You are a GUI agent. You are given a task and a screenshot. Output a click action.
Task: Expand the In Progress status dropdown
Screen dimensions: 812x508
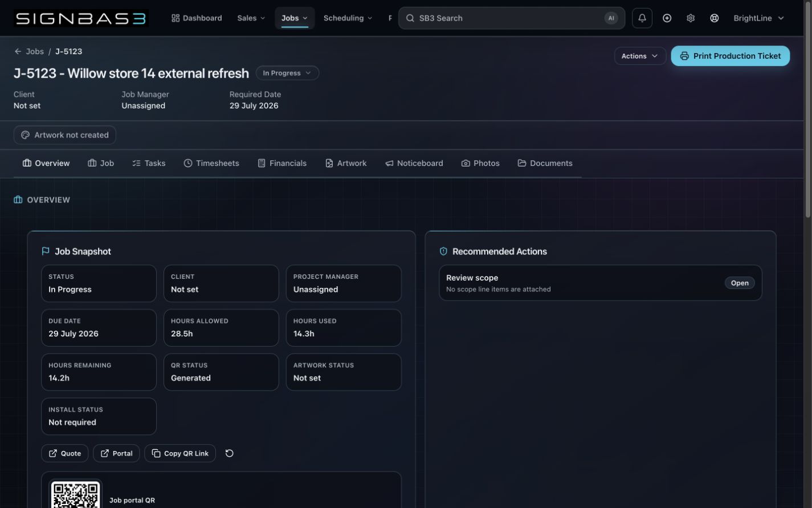point(287,73)
